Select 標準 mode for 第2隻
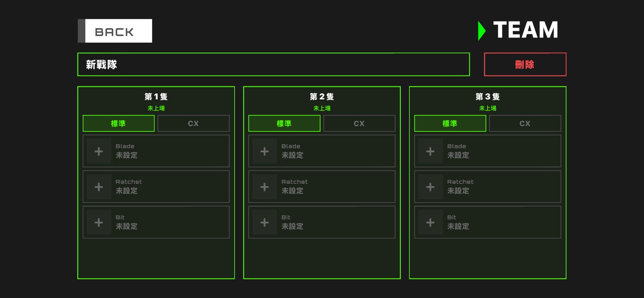This screenshot has width=644, height=298. pyautogui.click(x=285, y=123)
